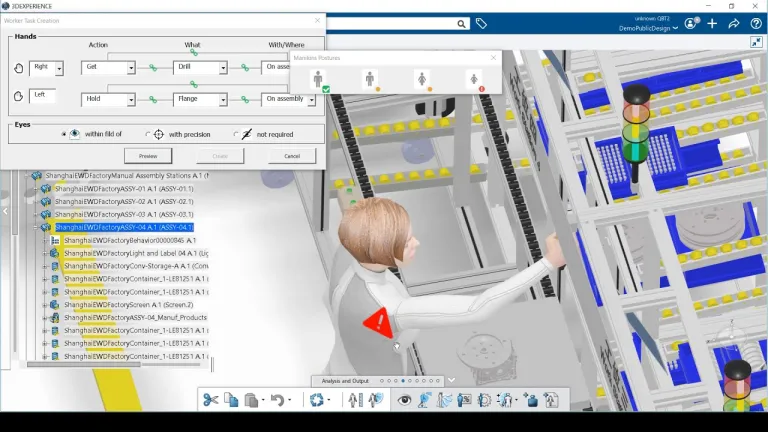Image resolution: width=768 pixels, height=432 pixels.
Task: Close the Manikins Postures panel
Action: coord(493,57)
